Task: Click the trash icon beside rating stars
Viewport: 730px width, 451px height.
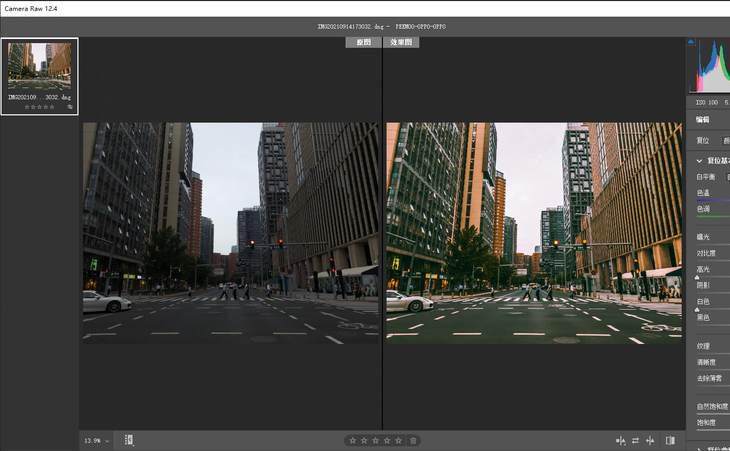Action: [x=414, y=440]
